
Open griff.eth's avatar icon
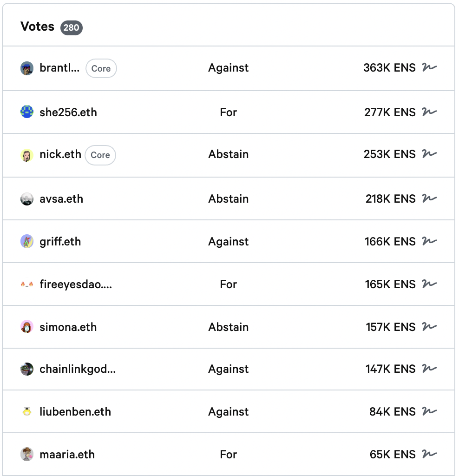click(x=27, y=242)
